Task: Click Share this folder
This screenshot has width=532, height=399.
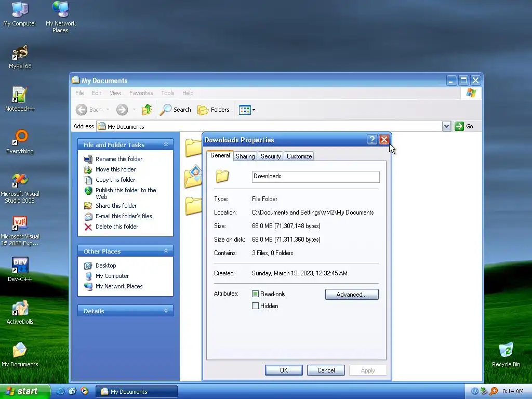Action: tap(116, 206)
